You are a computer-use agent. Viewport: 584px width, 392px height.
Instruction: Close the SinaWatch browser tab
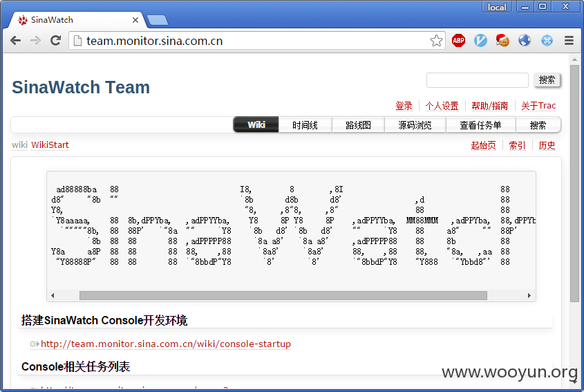[135, 20]
